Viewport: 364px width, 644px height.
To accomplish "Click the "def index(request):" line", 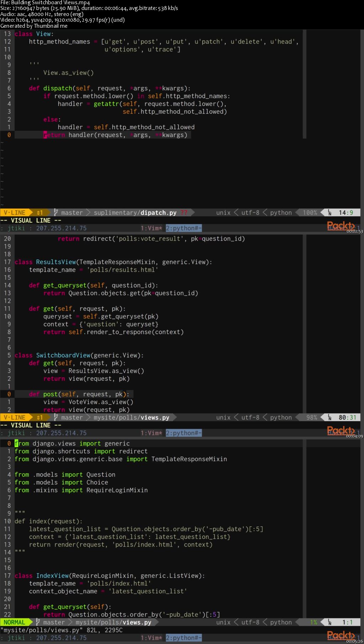I will (48, 521).
